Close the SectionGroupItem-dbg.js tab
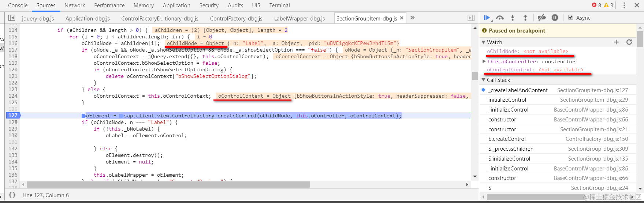 [x=402, y=18]
